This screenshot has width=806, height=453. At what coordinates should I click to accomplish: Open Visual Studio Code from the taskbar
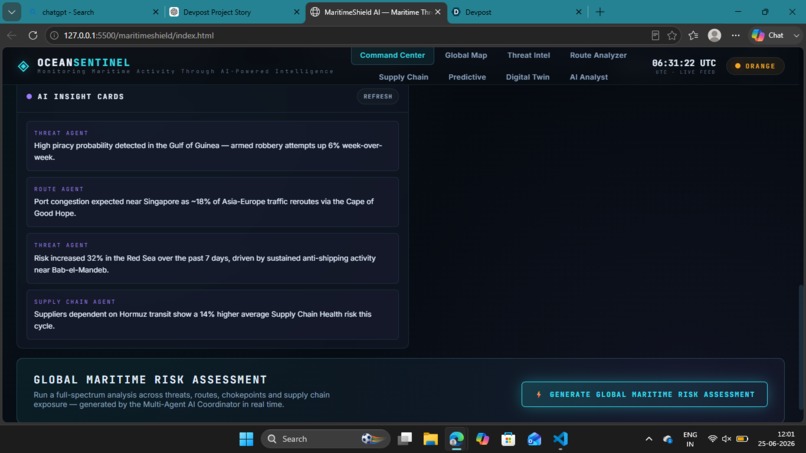(x=560, y=439)
